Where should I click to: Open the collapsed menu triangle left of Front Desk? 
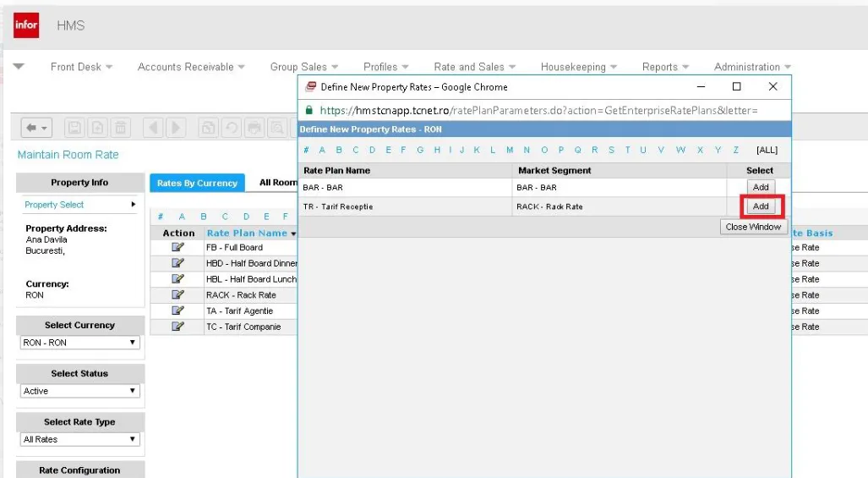(19, 67)
